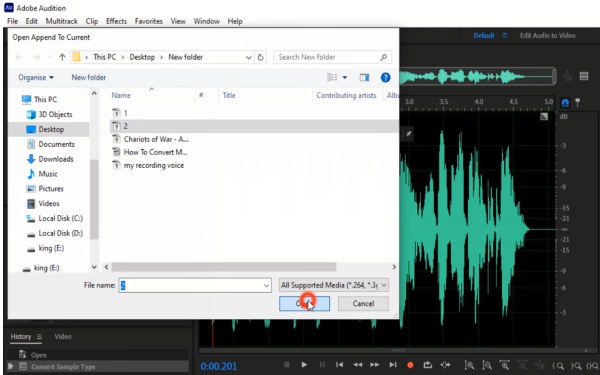This screenshot has height=375, width=600.
Task: Start playback with the Play button
Action: [x=304, y=365]
